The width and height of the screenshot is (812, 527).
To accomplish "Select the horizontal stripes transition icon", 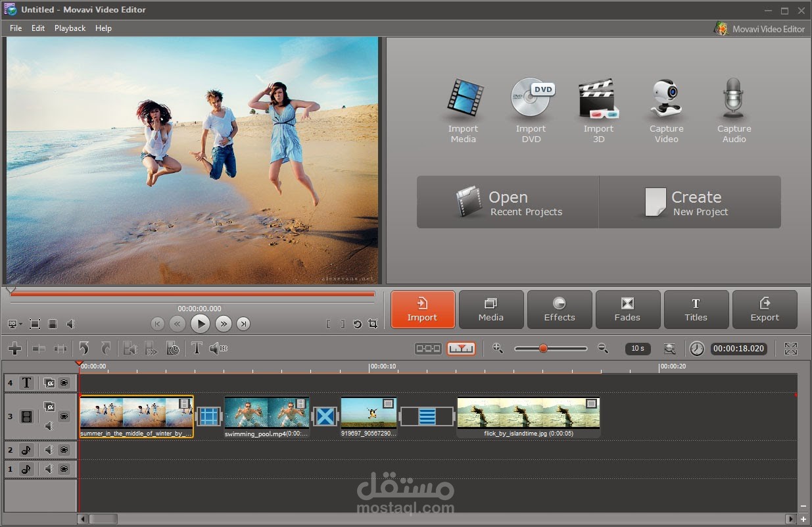I will 427,416.
